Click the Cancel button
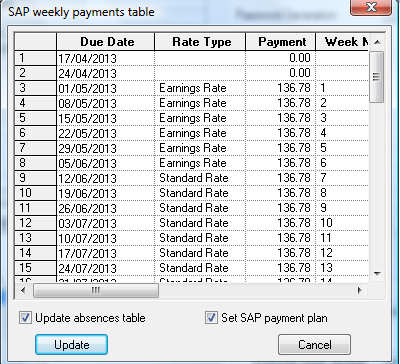Image resolution: width=400 pixels, height=364 pixels. tap(314, 345)
